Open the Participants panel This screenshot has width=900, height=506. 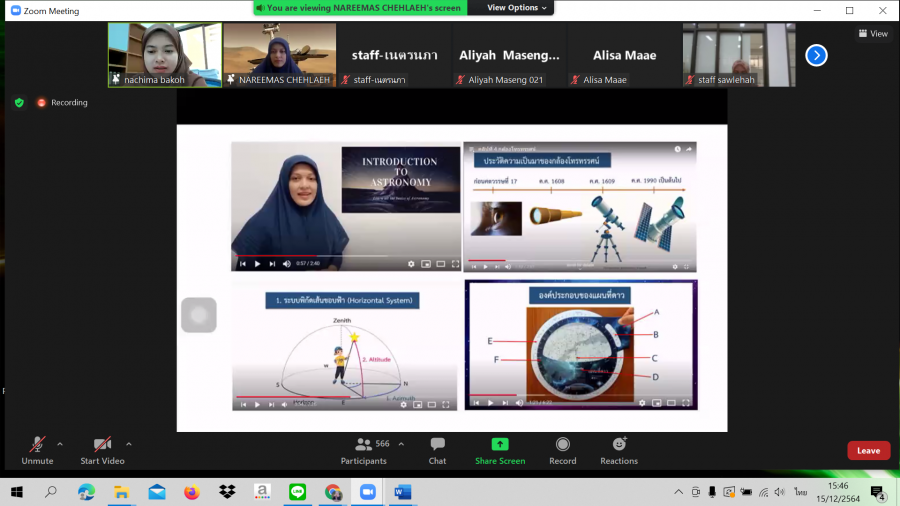tap(363, 450)
